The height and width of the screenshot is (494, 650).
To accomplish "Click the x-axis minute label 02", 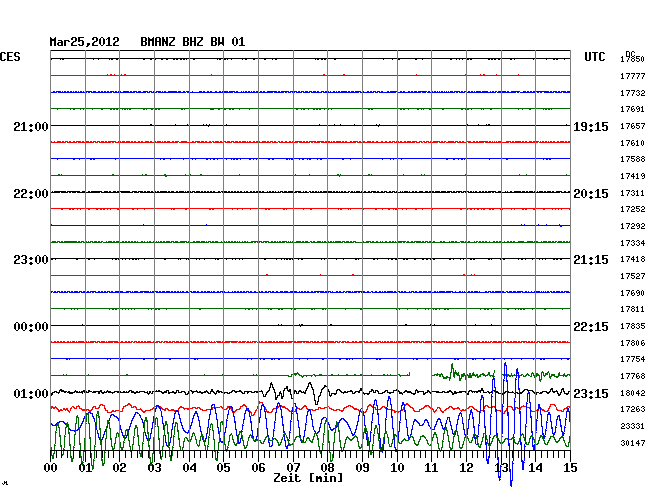I will (x=120, y=468).
